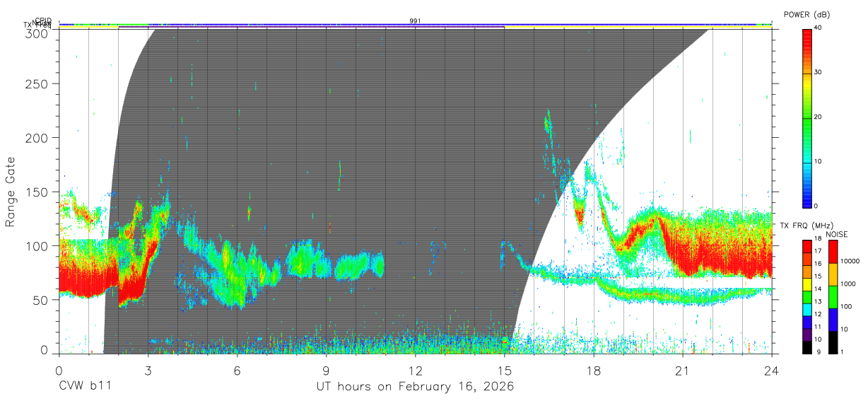Click the '21' UT hour tick label
The height and width of the screenshot is (401, 868).
tap(683, 369)
